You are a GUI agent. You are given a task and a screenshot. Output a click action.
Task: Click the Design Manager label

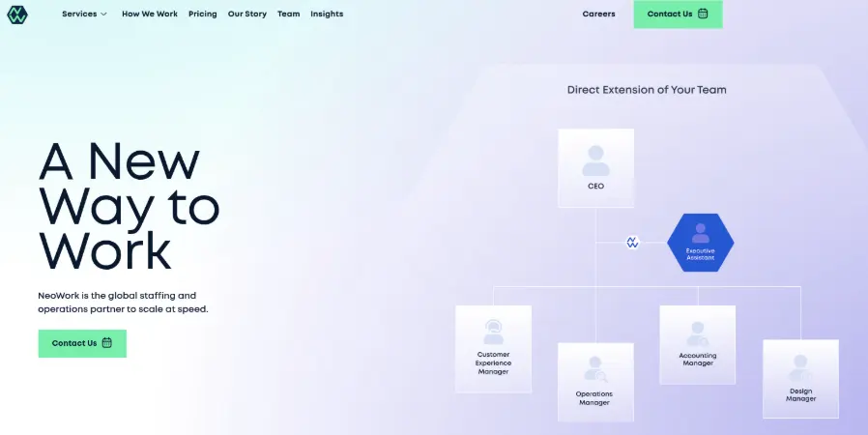tap(800, 394)
